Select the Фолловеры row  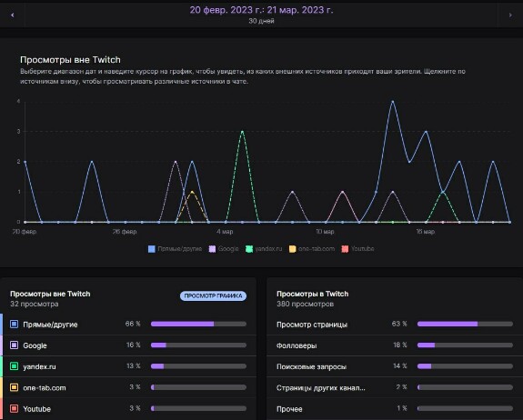pos(395,345)
